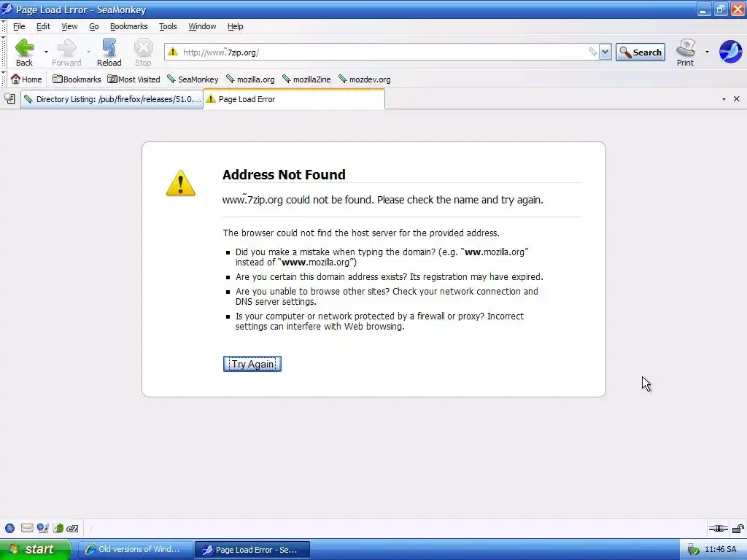This screenshot has width=747, height=560.
Task: Open the Help menu
Action: tap(236, 27)
